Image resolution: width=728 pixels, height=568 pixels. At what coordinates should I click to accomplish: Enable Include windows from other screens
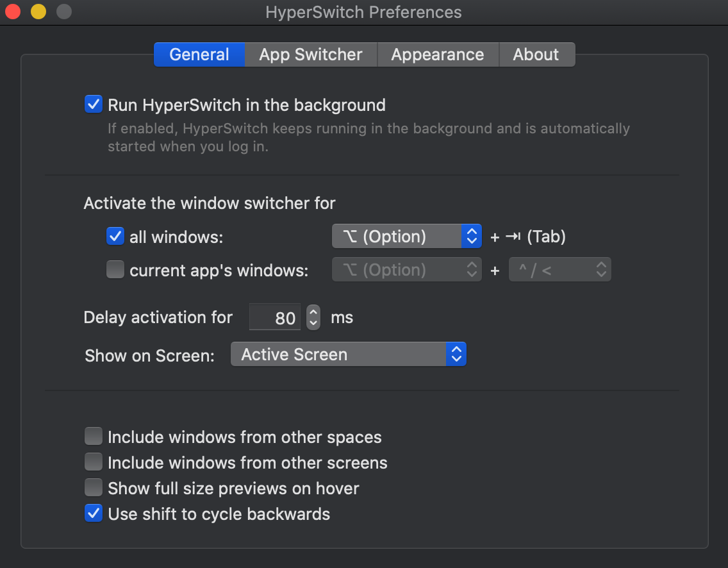[94, 462]
